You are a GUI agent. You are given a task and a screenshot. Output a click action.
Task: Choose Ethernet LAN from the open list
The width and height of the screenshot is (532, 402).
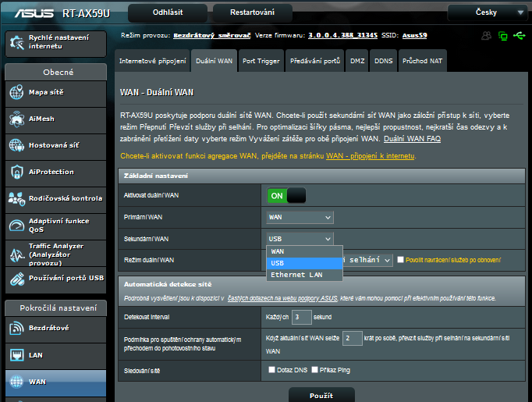[303, 275]
